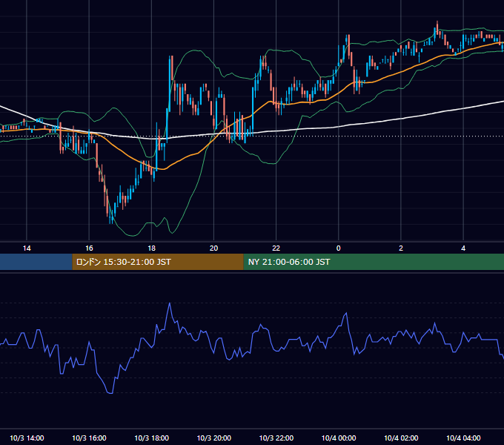Click the 10/3 16:00 indicator axis label
Viewport: 504px width, 445px height.
pos(89,438)
